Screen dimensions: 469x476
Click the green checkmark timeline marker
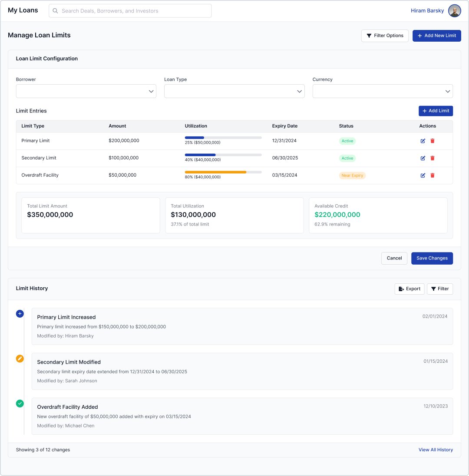coord(20,404)
